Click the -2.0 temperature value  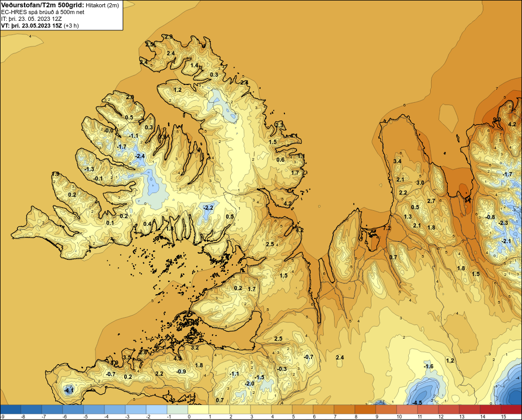click(x=250, y=383)
